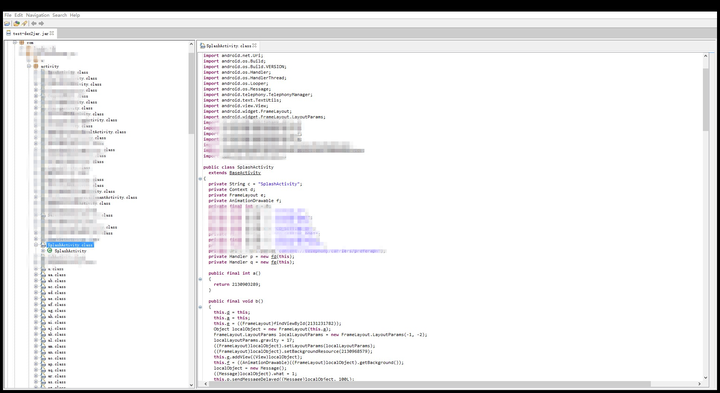Click the af.class file icon
Screen dimensions: 720x393
point(43,304)
